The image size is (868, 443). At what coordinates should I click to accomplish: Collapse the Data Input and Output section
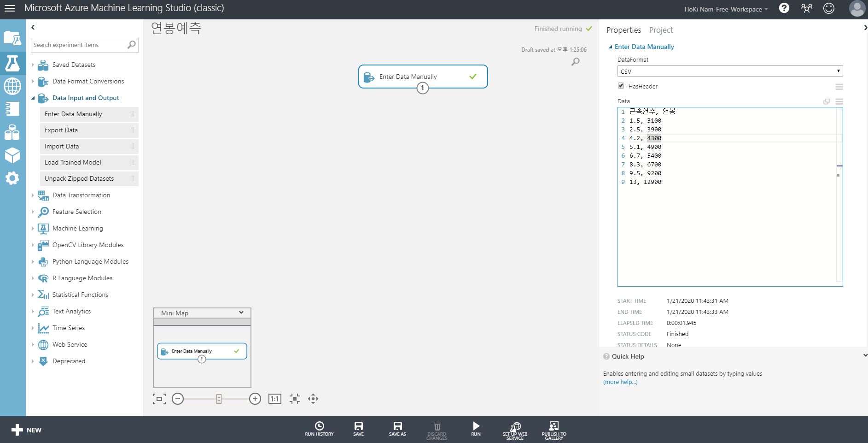pyautogui.click(x=33, y=98)
